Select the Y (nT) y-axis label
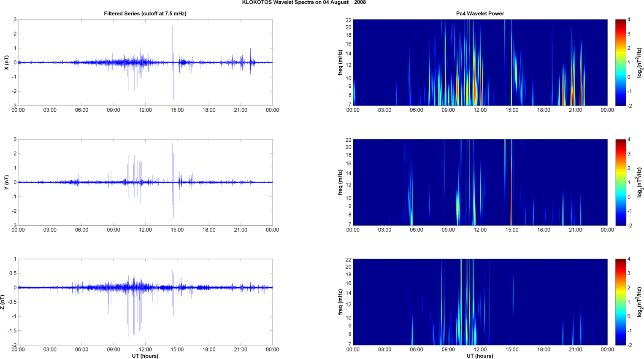The image size is (644, 359). (6, 182)
